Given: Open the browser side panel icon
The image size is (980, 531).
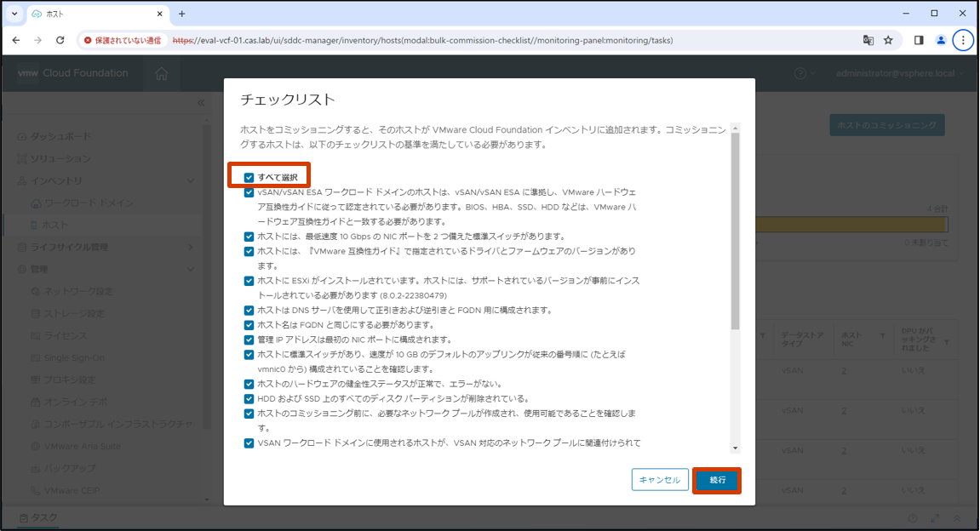Looking at the screenshot, I should (x=919, y=40).
